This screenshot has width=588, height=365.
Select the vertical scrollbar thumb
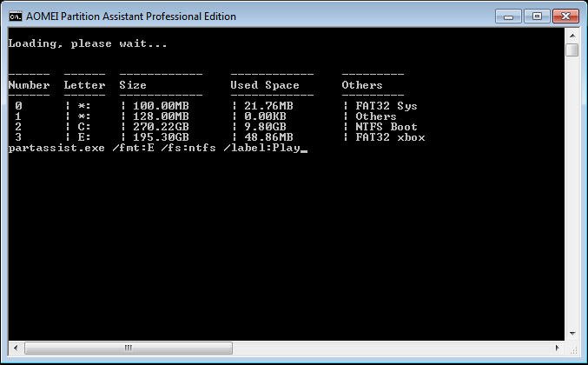pyautogui.click(x=572, y=50)
